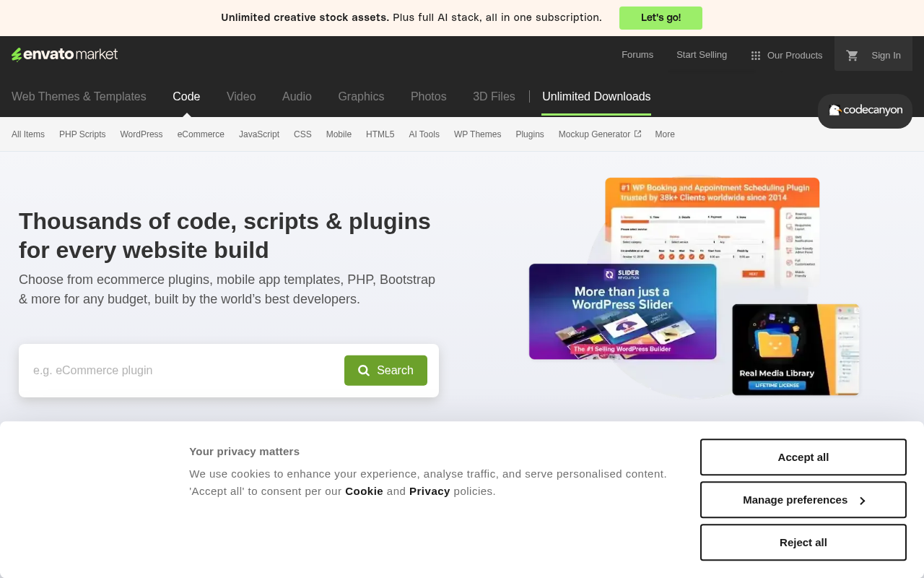
Task: Open the Real Media Library promo image
Action: click(x=796, y=350)
